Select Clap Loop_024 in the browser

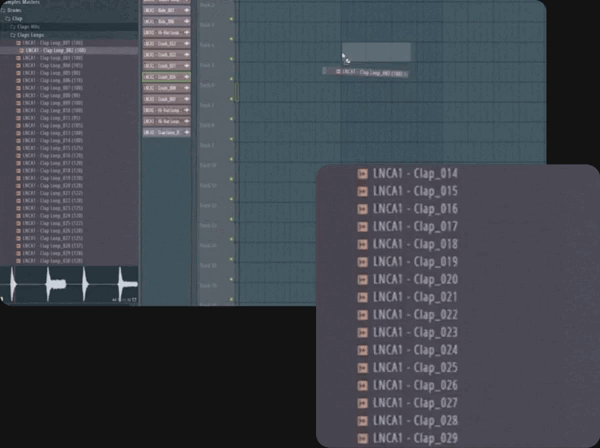(52, 216)
